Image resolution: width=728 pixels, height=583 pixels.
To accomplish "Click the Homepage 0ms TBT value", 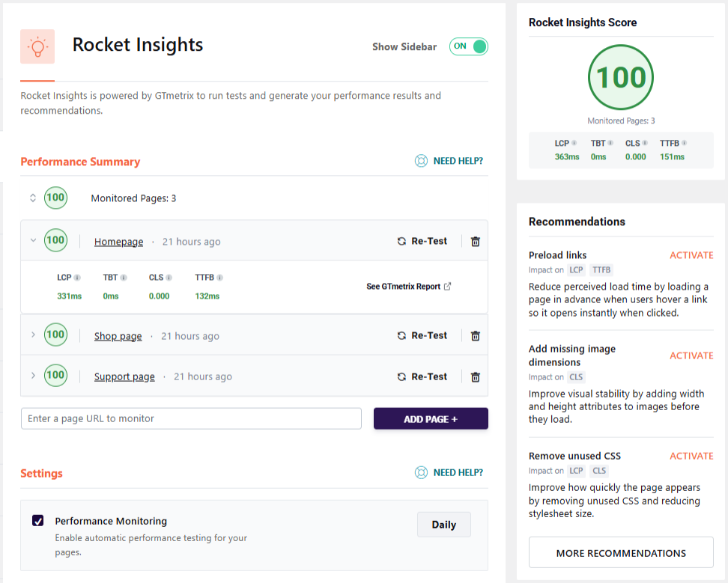I will [111, 296].
